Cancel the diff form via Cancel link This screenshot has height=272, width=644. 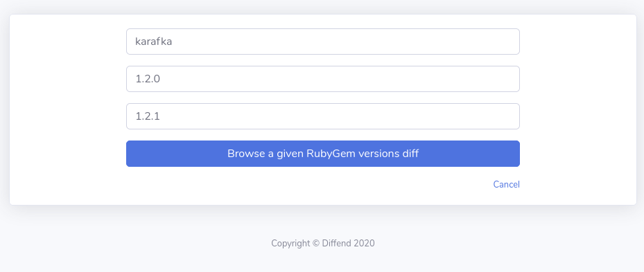(x=507, y=185)
